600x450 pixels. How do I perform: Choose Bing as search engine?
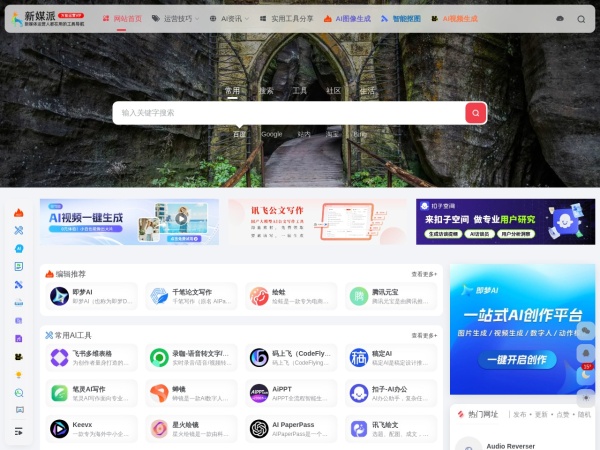click(x=360, y=134)
